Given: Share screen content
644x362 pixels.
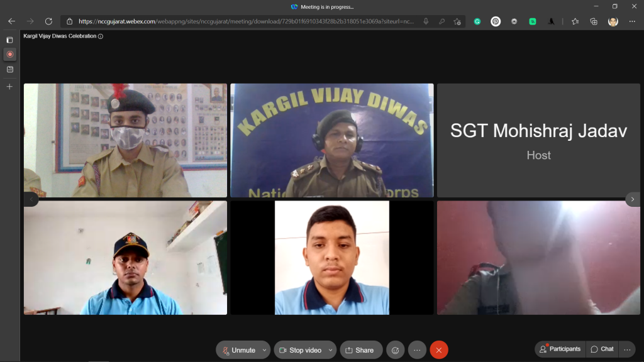Looking at the screenshot, I should click(360, 350).
